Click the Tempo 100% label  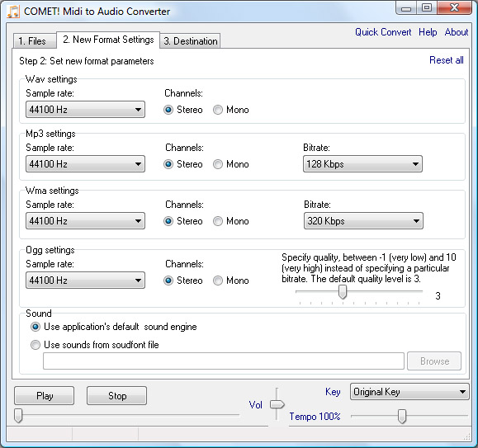(x=315, y=417)
